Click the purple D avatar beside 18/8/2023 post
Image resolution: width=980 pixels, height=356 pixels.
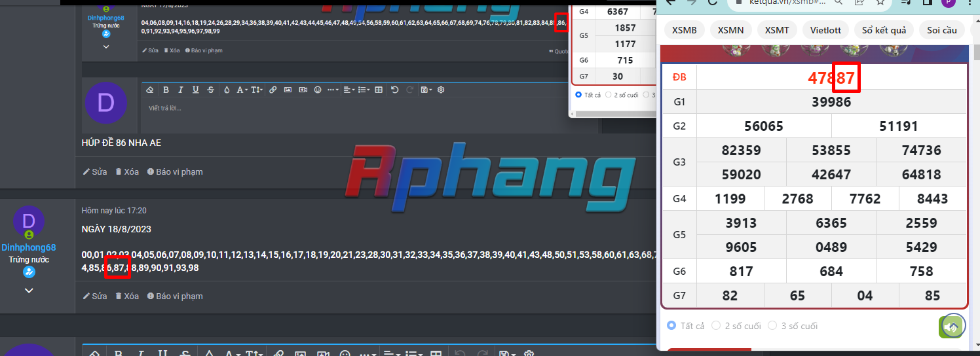pyautogui.click(x=29, y=221)
